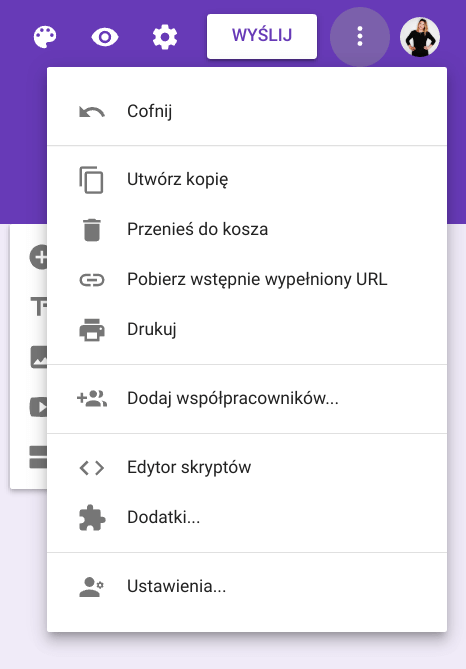Click the undo arrow icon
Image resolution: width=466 pixels, height=669 pixels.
point(92,112)
